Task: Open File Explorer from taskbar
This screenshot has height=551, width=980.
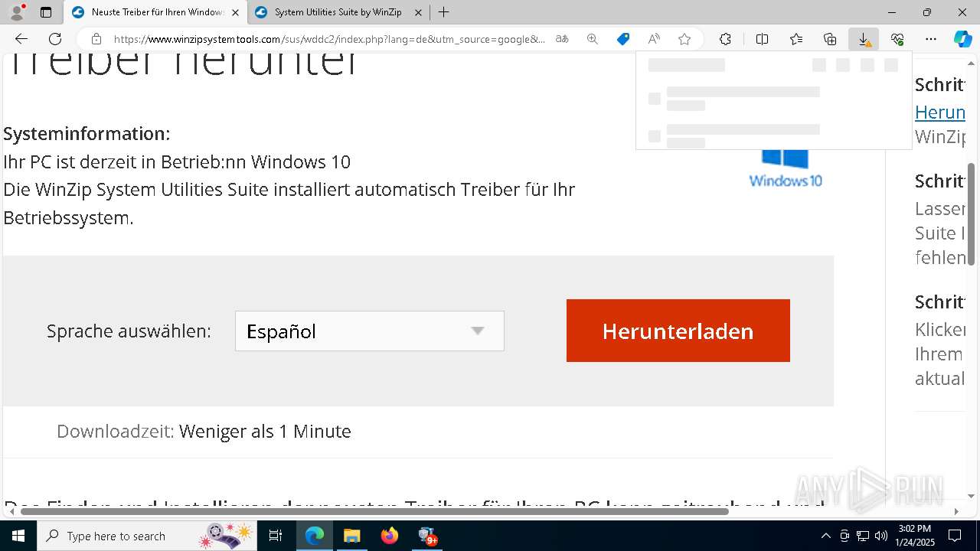Action: coord(351,536)
